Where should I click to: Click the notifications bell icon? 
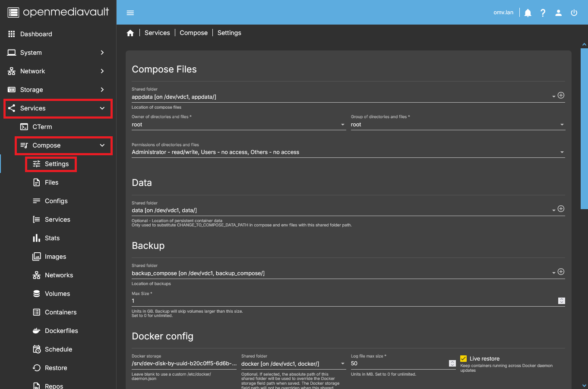[528, 13]
